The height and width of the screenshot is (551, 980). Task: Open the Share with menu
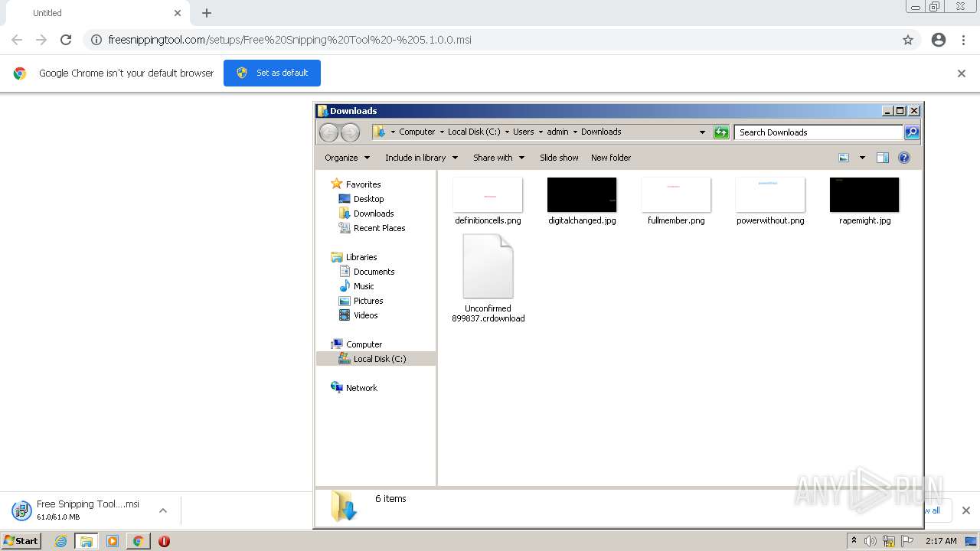(498, 158)
